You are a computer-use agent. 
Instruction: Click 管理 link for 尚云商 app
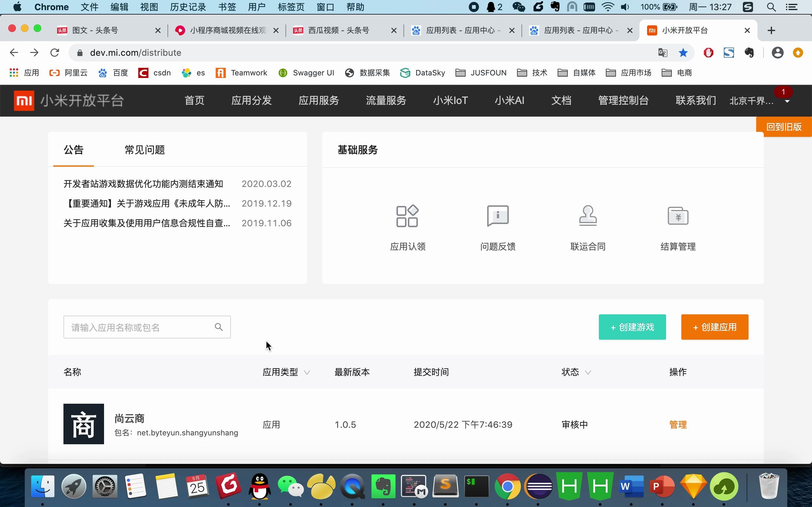(678, 425)
